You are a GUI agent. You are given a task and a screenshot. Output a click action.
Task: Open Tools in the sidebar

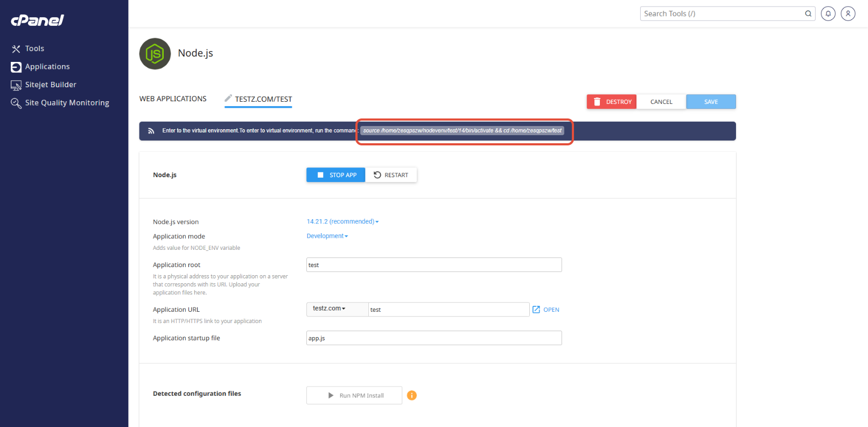tap(34, 48)
